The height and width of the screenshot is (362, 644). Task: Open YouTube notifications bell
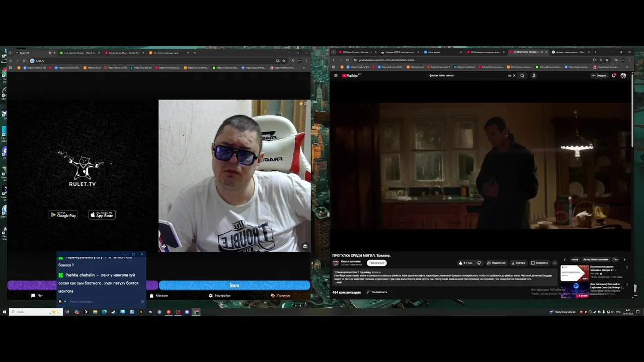[x=614, y=76]
